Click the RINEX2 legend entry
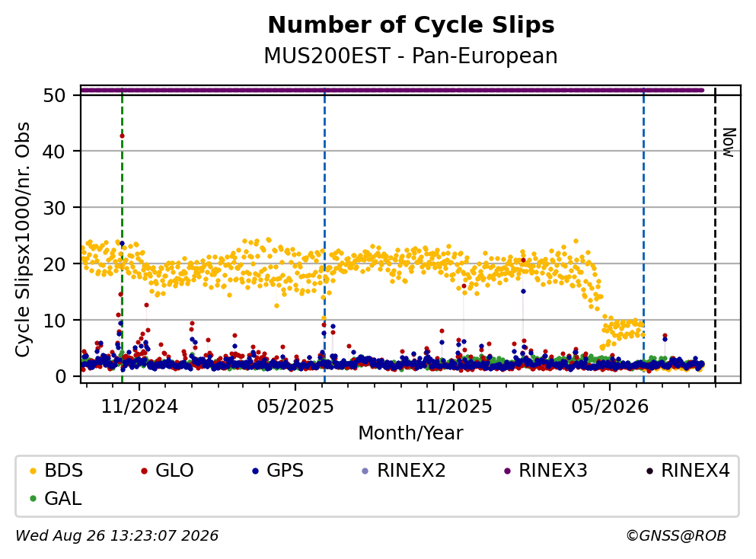Image resolution: width=756 pixels, height=559 pixels. 404,470
